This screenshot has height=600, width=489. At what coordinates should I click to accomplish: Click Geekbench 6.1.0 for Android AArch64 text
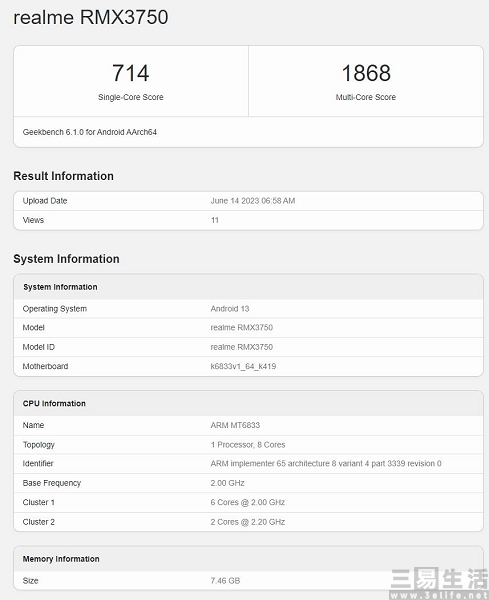click(90, 132)
